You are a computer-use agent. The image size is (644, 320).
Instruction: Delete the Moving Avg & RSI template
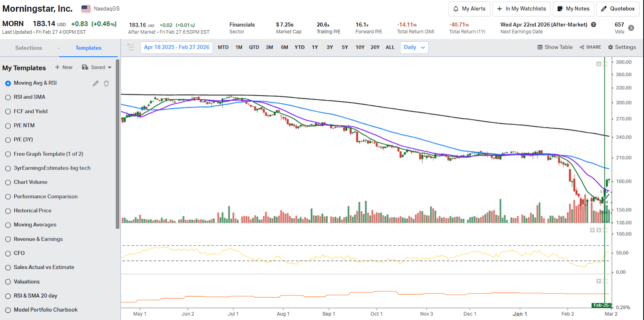click(x=106, y=83)
